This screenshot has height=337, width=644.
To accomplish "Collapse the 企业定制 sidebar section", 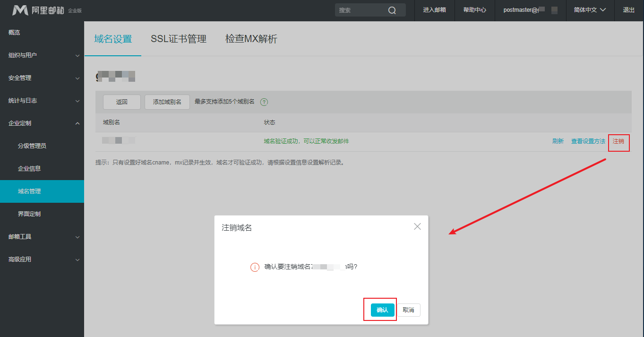I will [x=42, y=123].
